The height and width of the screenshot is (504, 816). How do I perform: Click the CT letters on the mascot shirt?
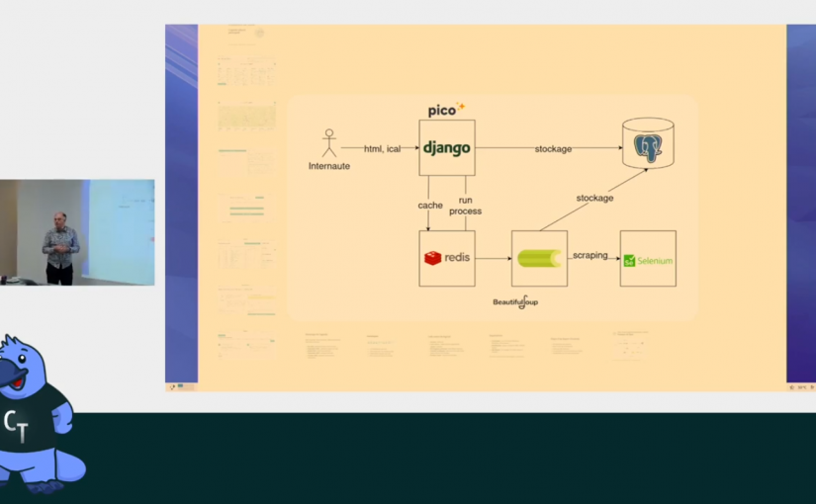(15, 424)
